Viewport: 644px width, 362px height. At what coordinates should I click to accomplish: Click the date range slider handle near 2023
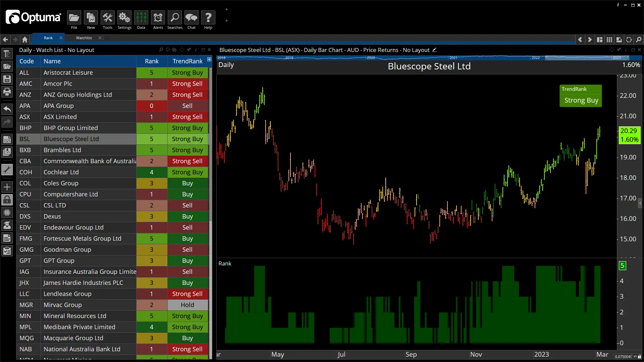point(628,58)
